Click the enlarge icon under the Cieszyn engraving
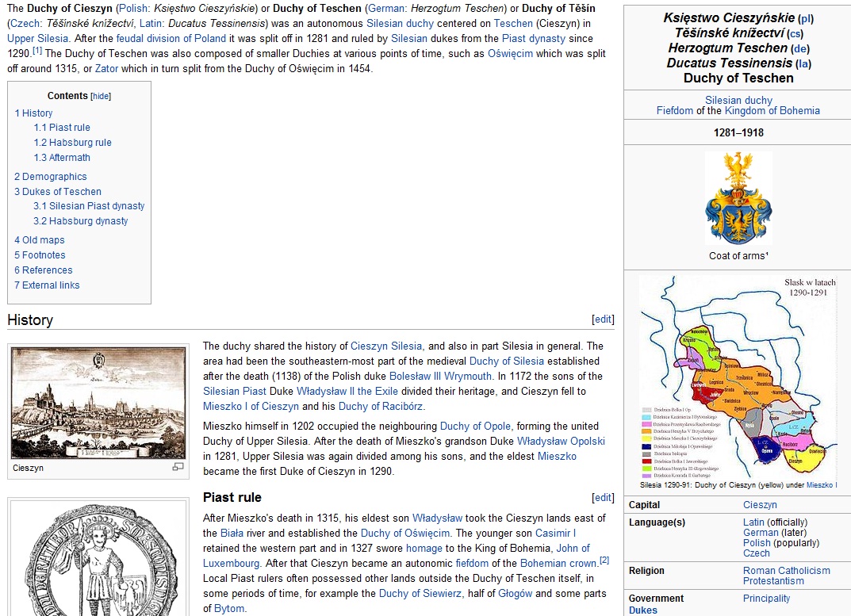 178,467
